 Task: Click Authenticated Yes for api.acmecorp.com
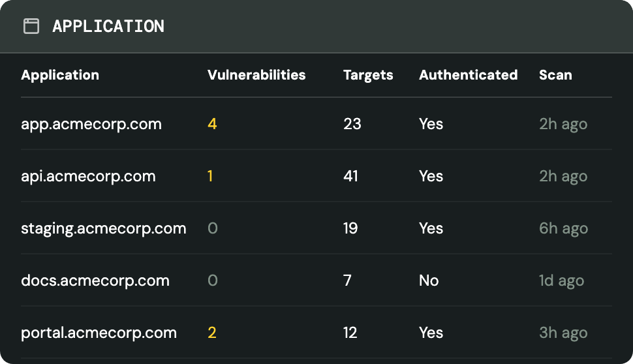[x=431, y=176]
